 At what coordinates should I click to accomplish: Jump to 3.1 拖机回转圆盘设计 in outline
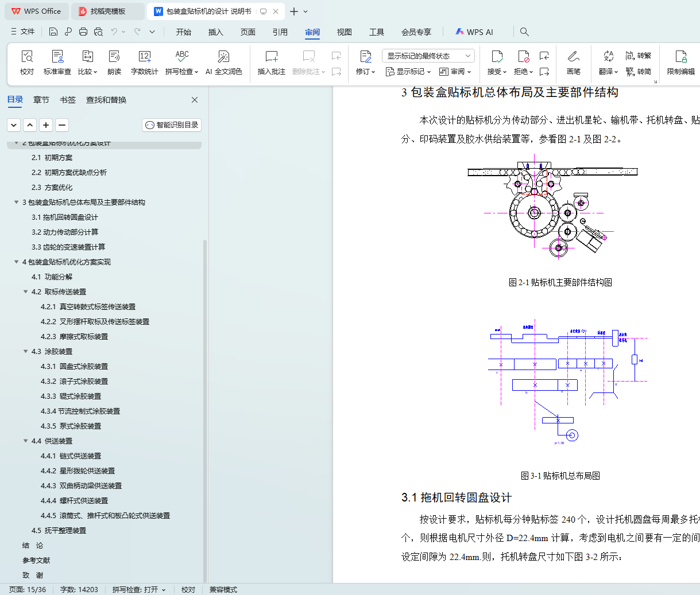pyautogui.click(x=65, y=217)
